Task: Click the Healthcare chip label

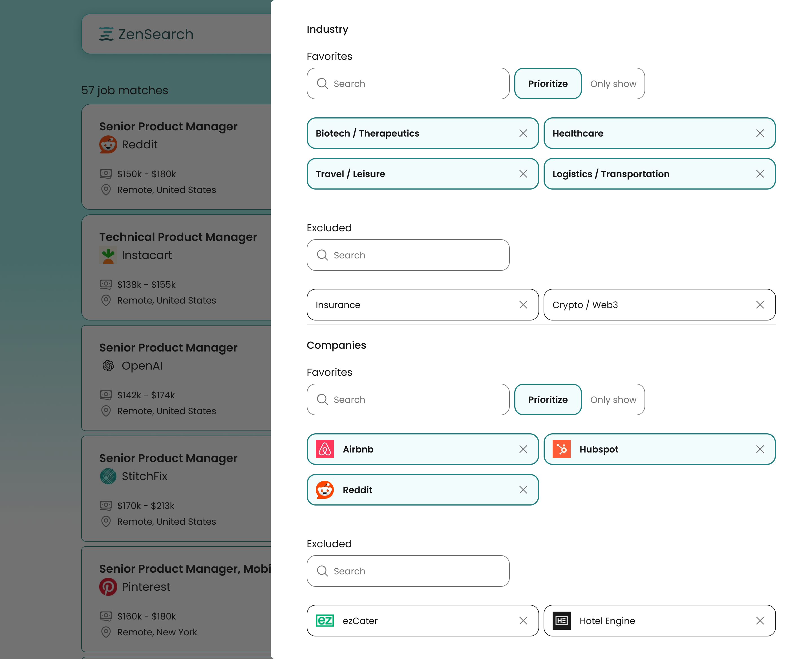Action: point(577,133)
